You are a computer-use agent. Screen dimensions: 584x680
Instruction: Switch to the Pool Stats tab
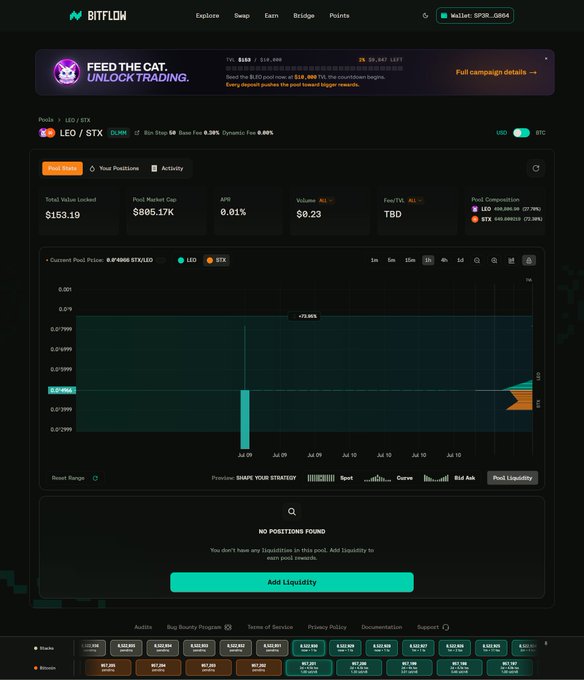tap(62, 168)
